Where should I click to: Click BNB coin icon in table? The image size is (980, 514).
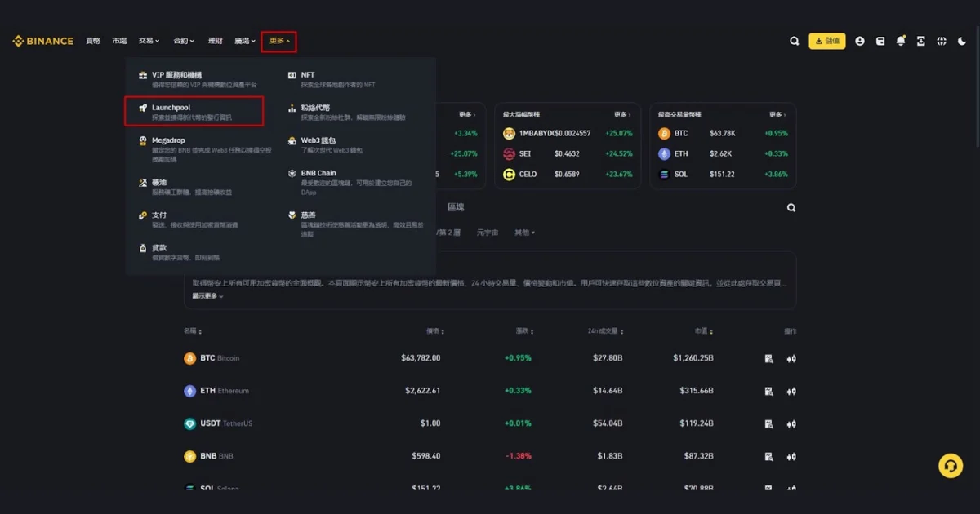click(x=190, y=456)
